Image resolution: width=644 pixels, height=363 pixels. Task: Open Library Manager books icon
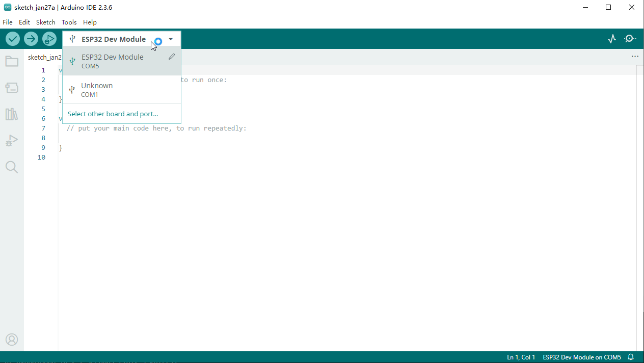12,114
